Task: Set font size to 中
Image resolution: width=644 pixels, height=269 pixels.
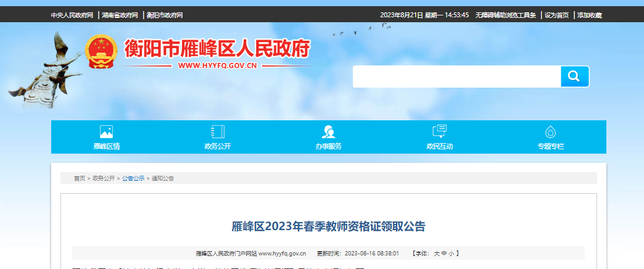Action: (444, 254)
